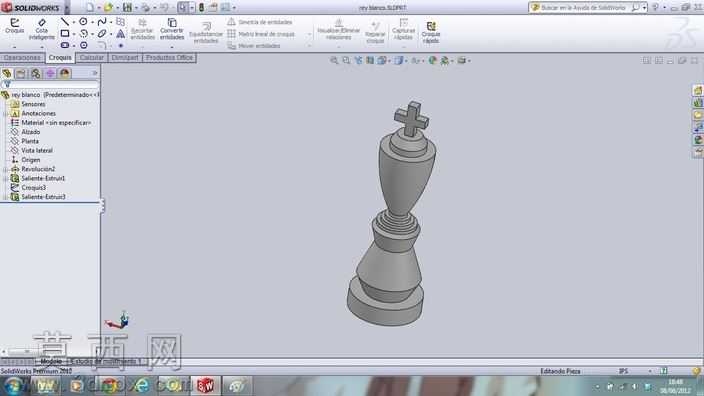
Task: Click Save icon in title toolbar
Action: [x=127, y=7]
